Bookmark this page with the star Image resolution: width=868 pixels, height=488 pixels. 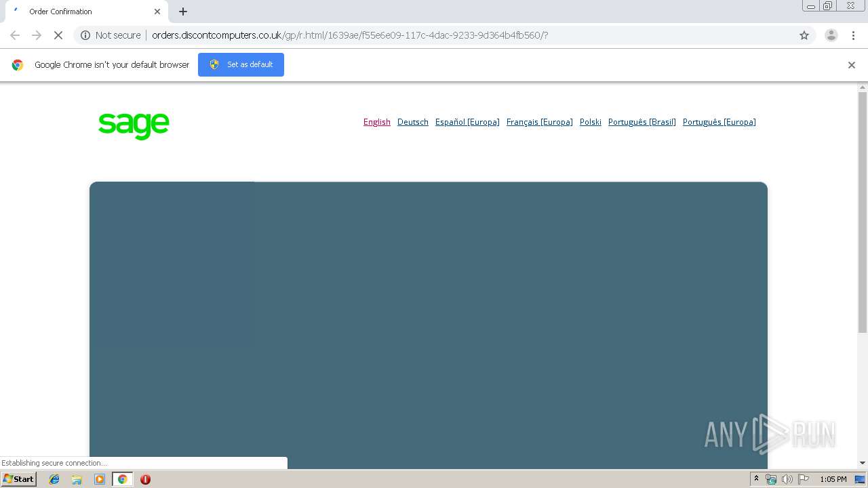tap(804, 35)
